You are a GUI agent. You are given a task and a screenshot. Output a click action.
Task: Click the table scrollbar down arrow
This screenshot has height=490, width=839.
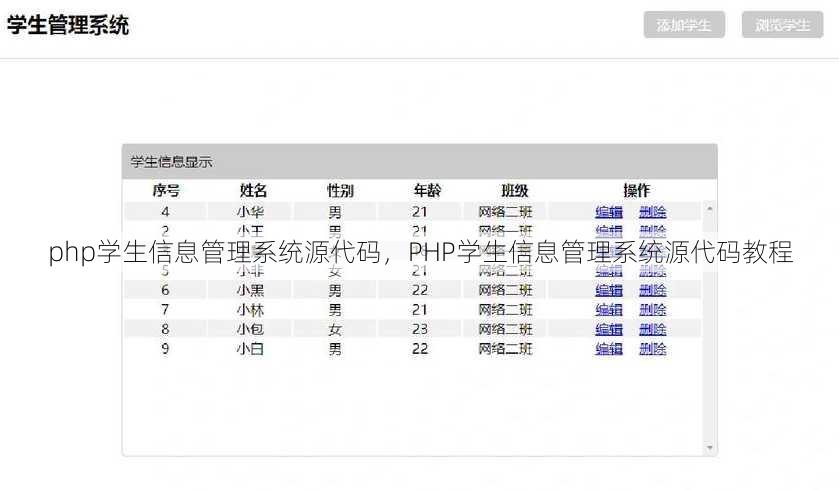710,447
